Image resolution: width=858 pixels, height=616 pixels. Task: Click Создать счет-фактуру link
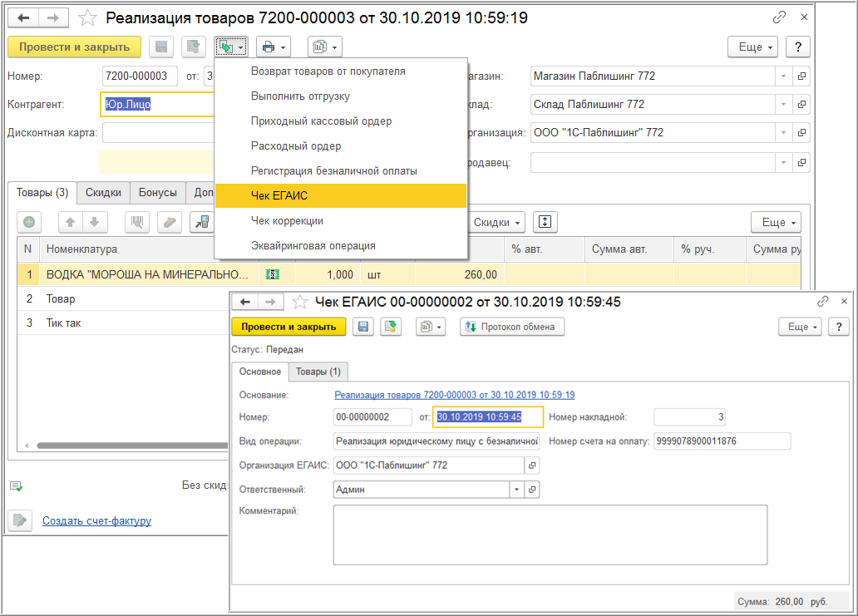[x=96, y=520]
